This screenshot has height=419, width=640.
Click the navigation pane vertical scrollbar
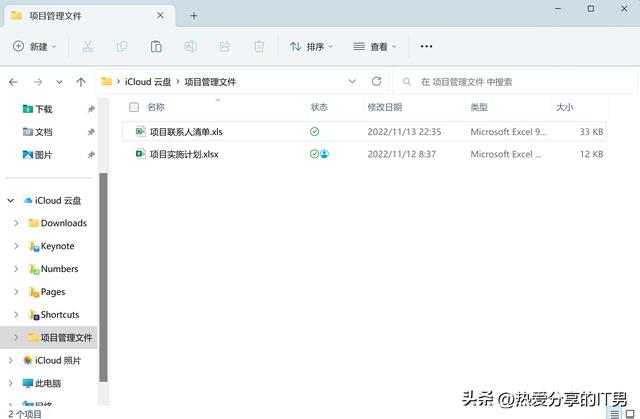point(104,277)
